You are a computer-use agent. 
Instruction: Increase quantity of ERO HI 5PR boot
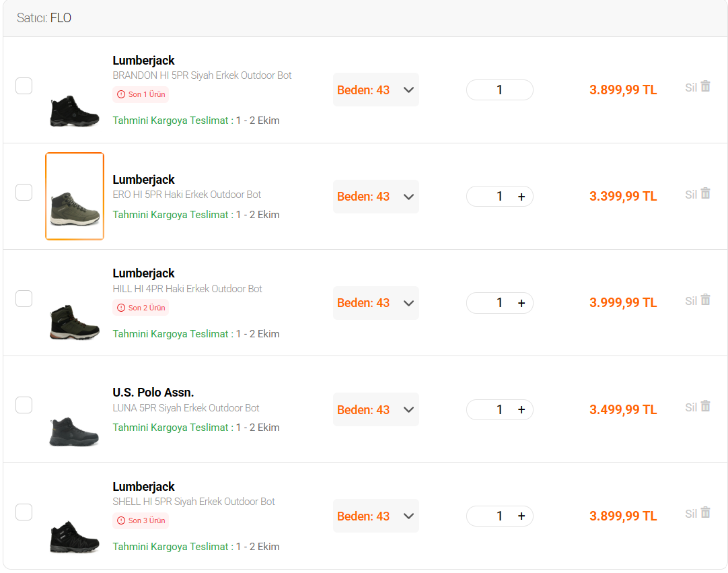pyautogui.click(x=521, y=197)
